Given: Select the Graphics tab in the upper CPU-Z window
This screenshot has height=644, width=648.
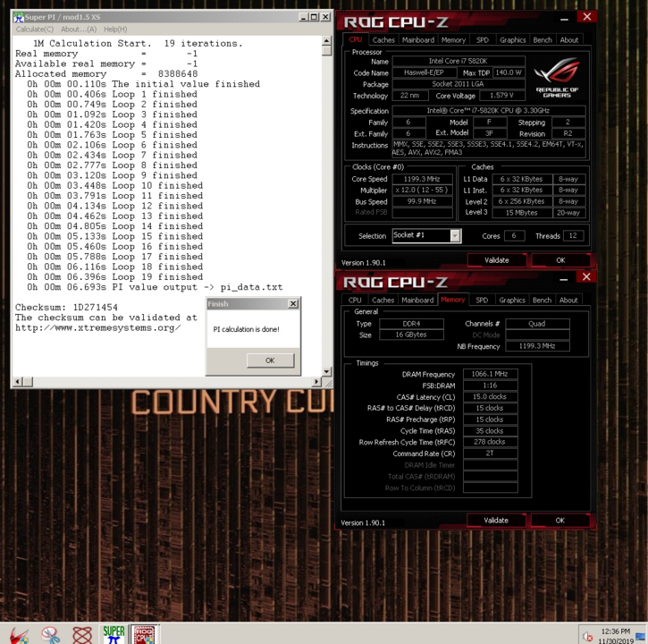Looking at the screenshot, I should pos(513,40).
